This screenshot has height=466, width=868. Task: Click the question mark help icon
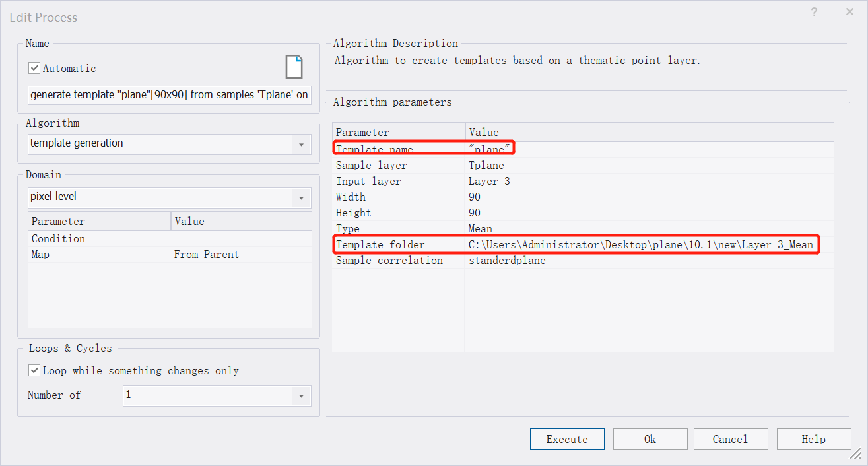(814, 12)
